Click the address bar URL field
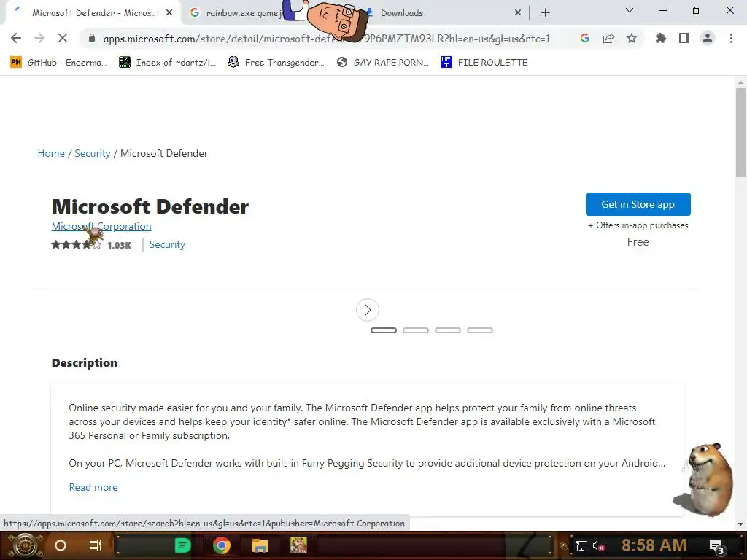 [326, 39]
